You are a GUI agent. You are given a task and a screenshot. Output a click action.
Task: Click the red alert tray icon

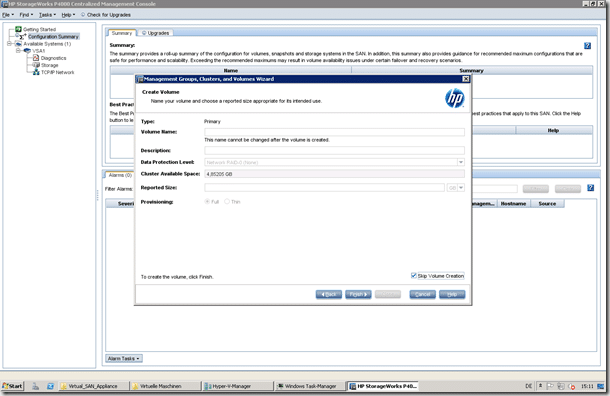click(x=571, y=386)
